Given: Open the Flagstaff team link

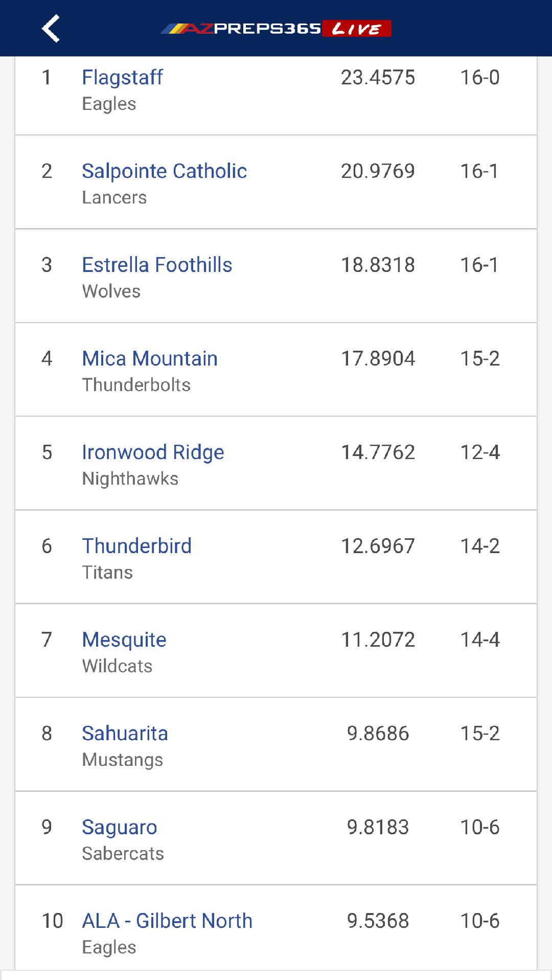Looking at the screenshot, I should 123,78.
